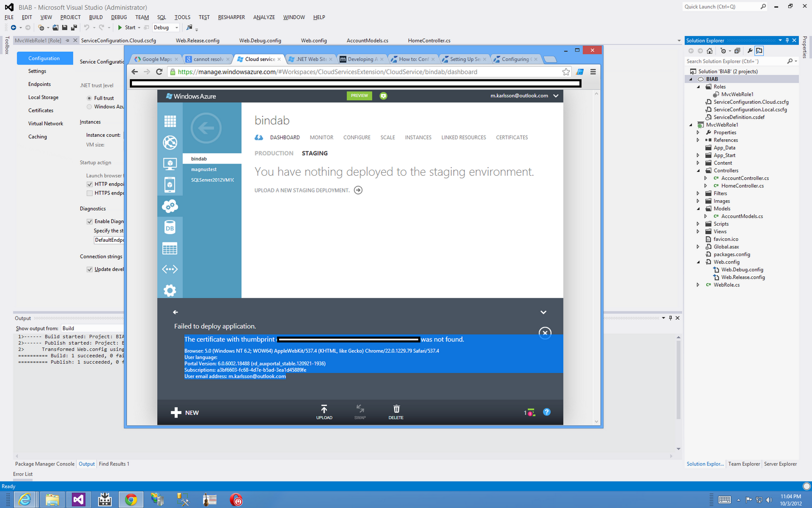Click Solution Explorer Properties wrench icon
Viewport: 812px width, 508px height.
coord(750,51)
